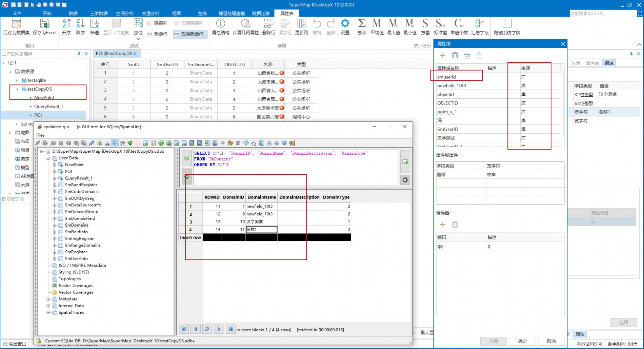Image resolution: width=644 pixels, height=349 pixels.
Task: Select POI dataset in workspace tree
Action: pyautogui.click(x=38, y=115)
